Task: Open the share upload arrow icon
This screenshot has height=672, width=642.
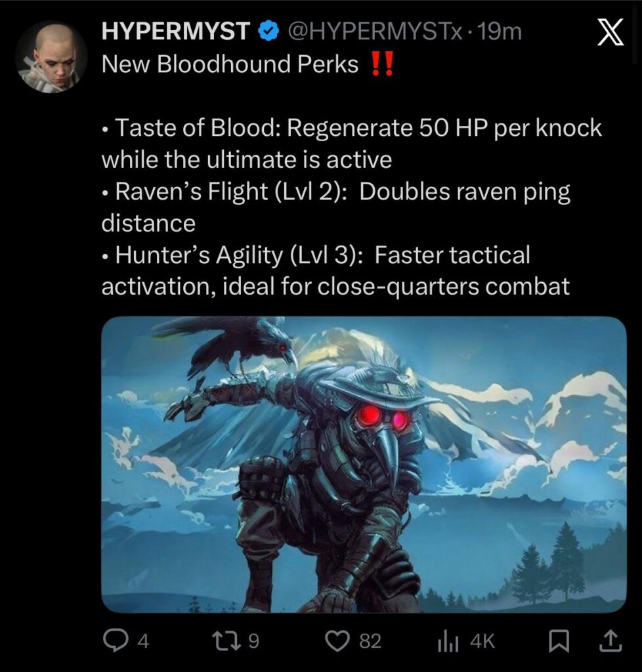Action: tap(610, 640)
